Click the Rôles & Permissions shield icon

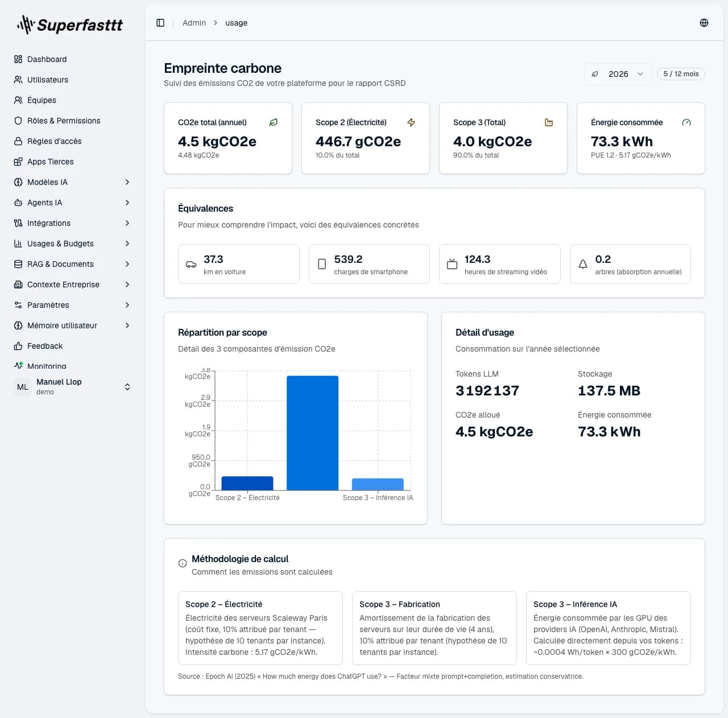(x=18, y=121)
